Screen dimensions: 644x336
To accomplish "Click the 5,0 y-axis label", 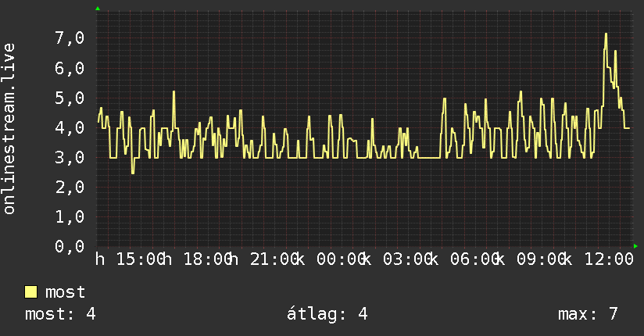I will [x=70, y=98].
